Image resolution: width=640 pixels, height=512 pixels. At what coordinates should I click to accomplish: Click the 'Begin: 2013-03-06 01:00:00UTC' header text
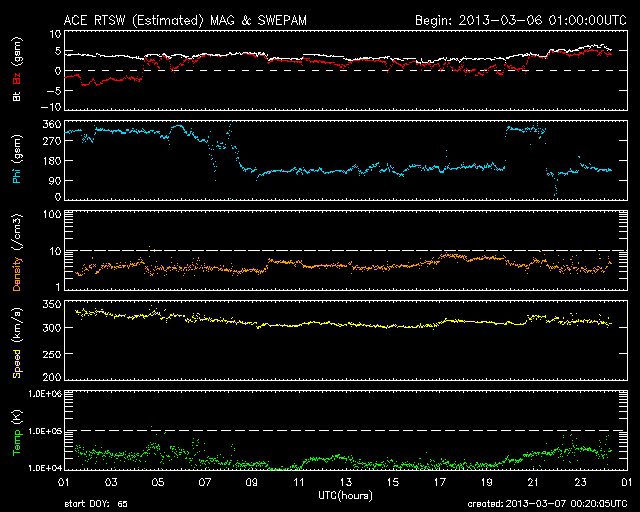[x=521, y=20]
